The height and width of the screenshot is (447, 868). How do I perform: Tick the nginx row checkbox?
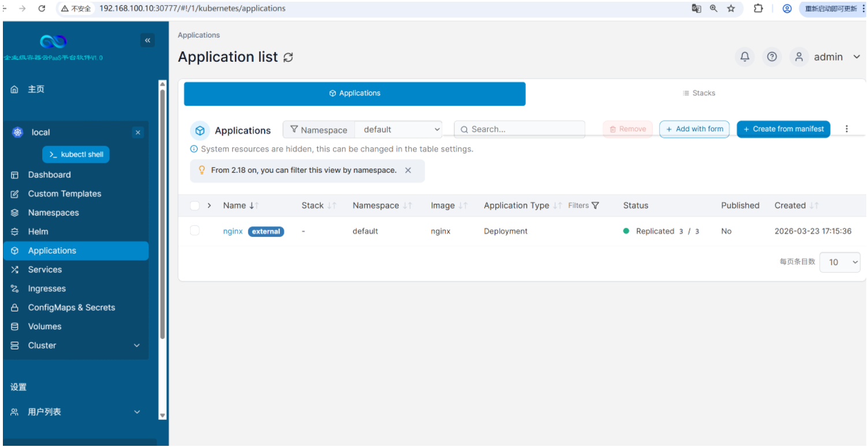point(195,230)
